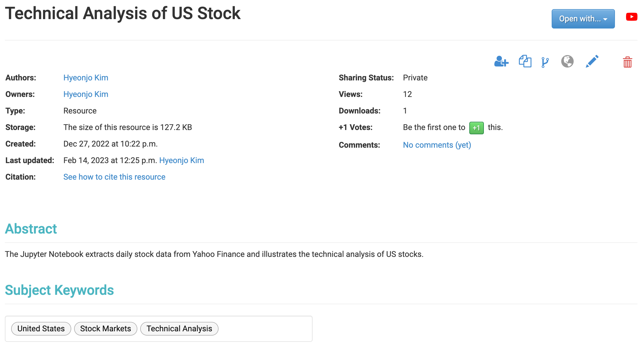
Task: Click the new version branch icon
Action: tap(545, 62)
